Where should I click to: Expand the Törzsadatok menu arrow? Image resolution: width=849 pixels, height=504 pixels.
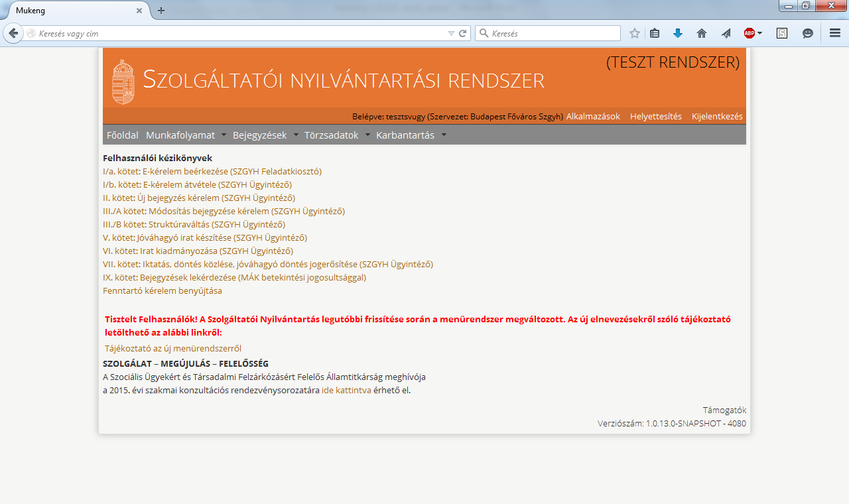click(x=367, y=135)
